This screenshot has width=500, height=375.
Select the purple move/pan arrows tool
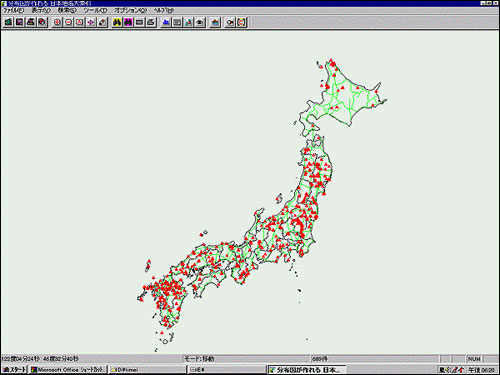pyautogui.click(x=91, y=22)
